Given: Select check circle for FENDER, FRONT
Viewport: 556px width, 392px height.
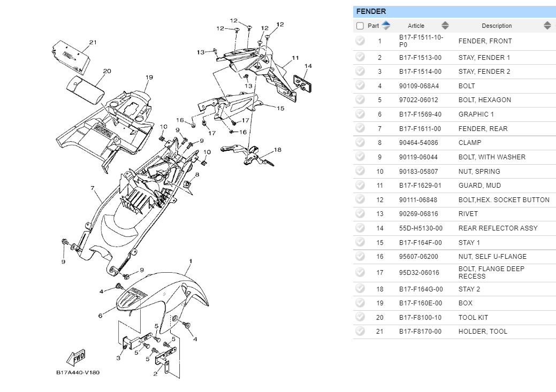Looking at the screenshot, I should (360, 41).
